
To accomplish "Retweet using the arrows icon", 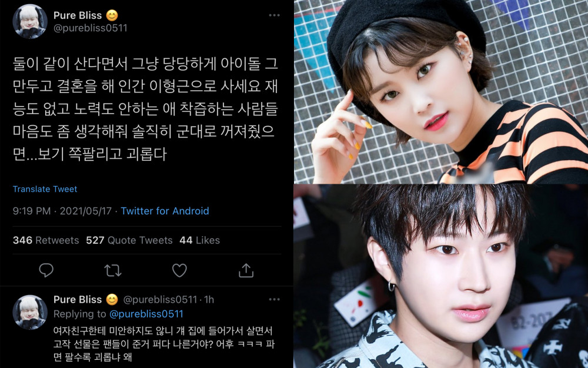I will pyautogui.click(x=112, y=270).
